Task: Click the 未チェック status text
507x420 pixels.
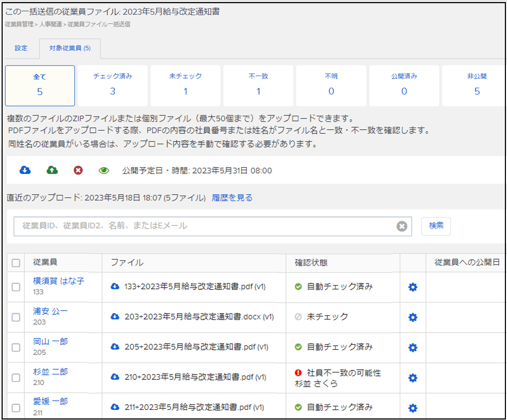Action: pos(327,317)
